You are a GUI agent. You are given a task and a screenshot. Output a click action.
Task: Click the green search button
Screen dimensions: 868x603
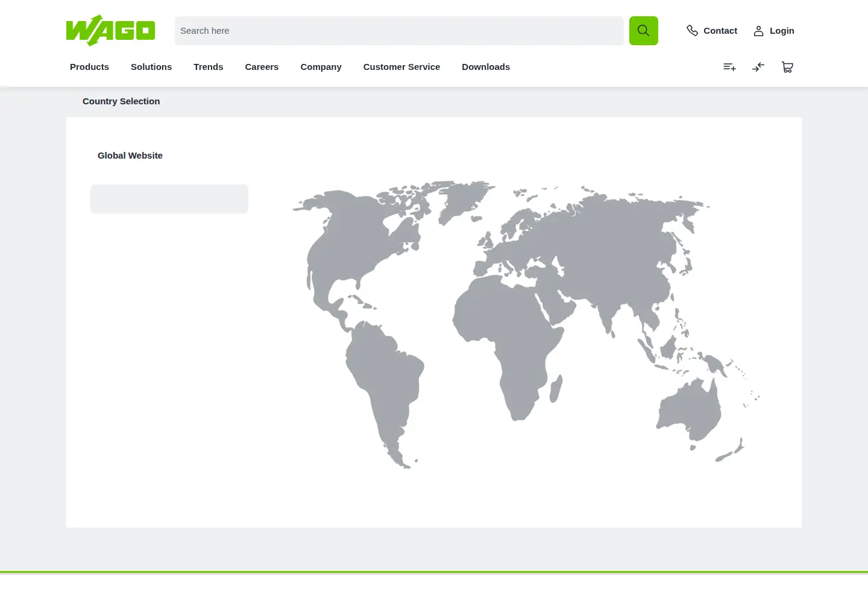[644, 31]
